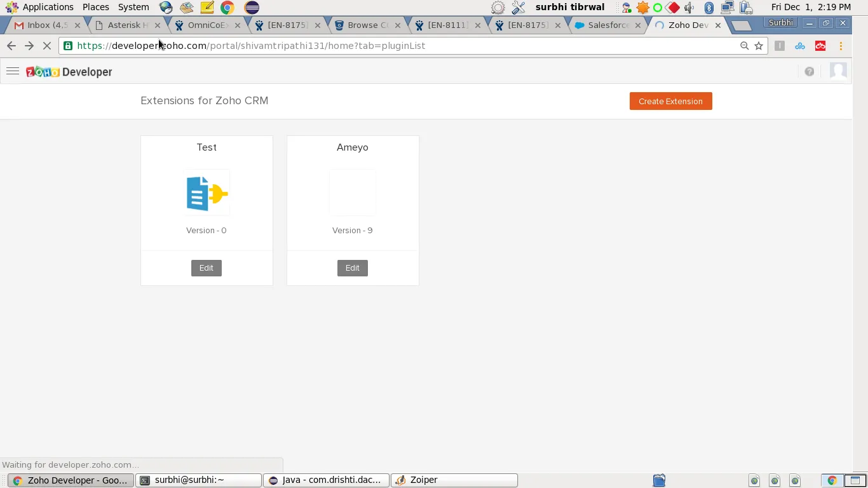
Task: Click the Test extension title
Action: coord(207,147)
